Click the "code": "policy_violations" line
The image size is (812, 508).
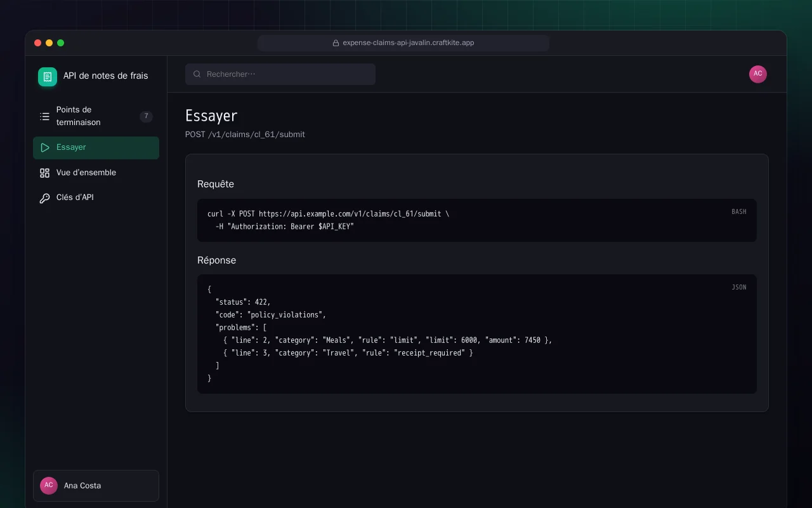coord(271,315)
